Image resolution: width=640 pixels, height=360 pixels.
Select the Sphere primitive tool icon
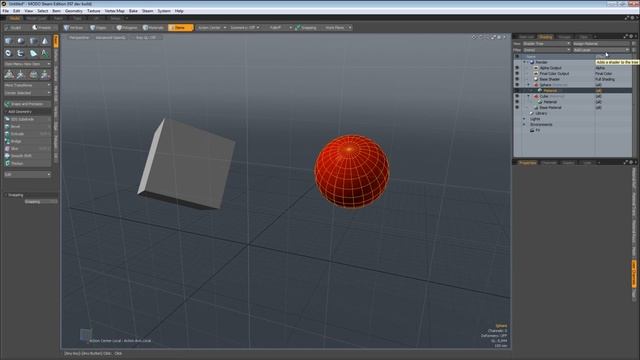(x=20, y=41)
